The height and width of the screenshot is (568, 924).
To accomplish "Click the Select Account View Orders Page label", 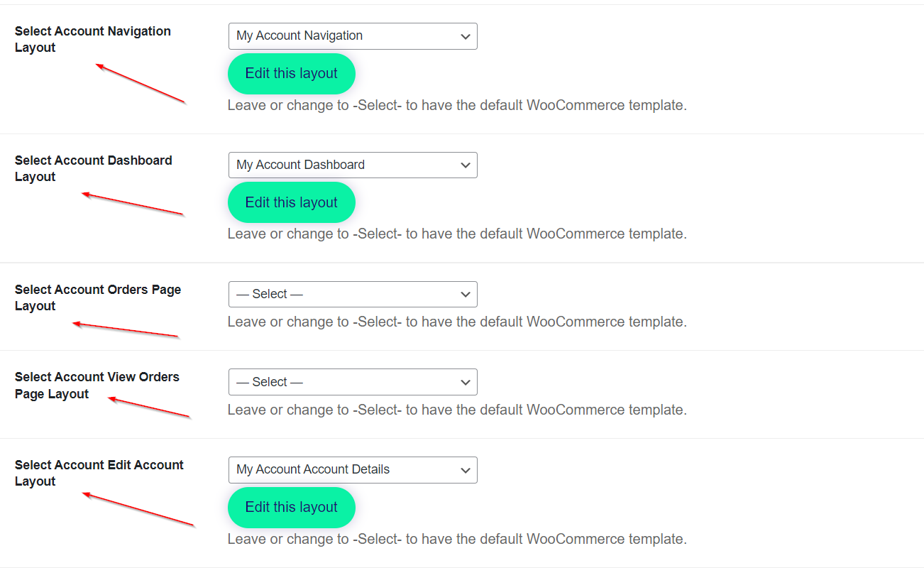I will pyautogui.click(x=97, y=386).
